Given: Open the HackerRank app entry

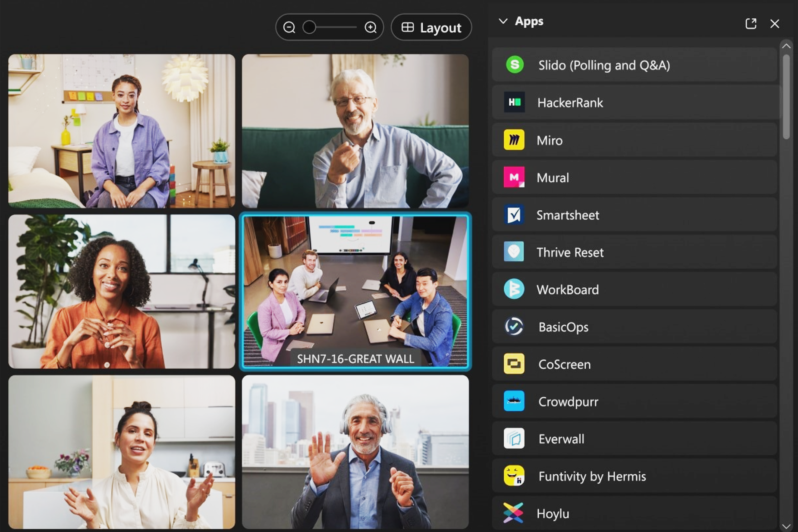Looking at the screenshot, I should click(634, 102).
